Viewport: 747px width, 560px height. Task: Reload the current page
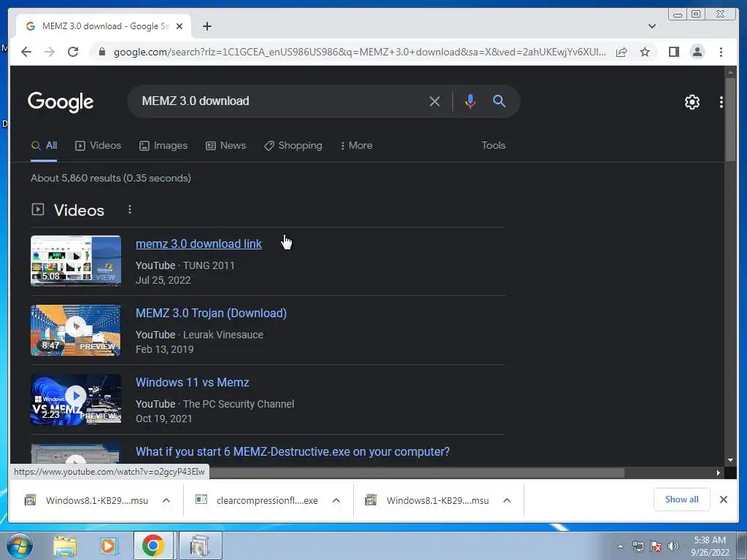(x=73, y=52)
